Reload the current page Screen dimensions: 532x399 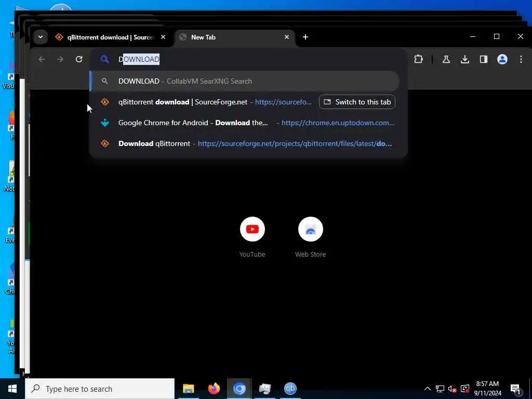79,59
